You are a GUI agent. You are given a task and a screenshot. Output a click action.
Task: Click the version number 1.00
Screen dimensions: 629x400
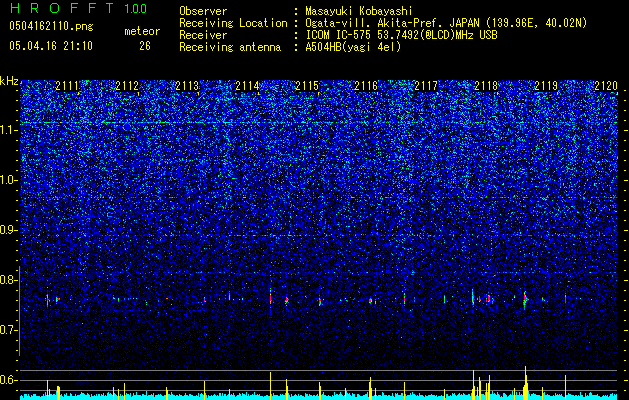coord(135,8)
